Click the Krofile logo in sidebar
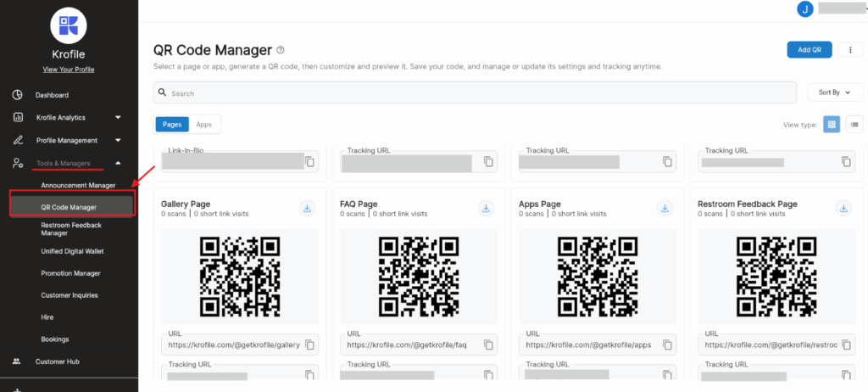 69,25
